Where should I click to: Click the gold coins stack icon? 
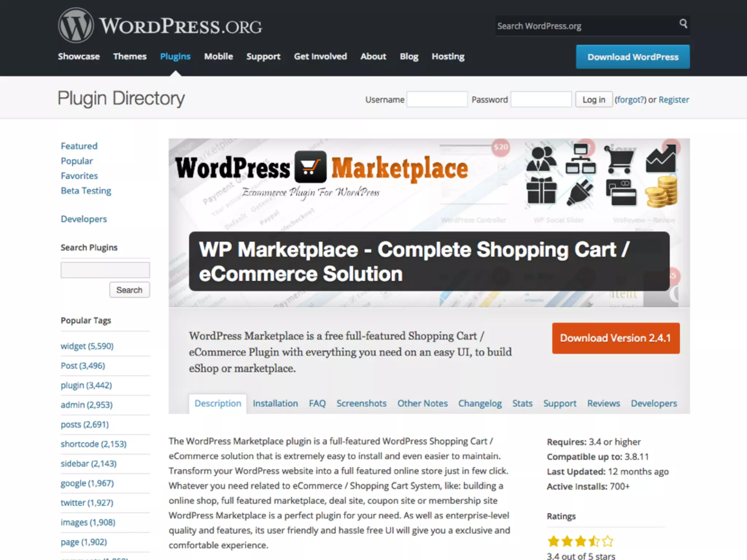[x=661, y=192]
